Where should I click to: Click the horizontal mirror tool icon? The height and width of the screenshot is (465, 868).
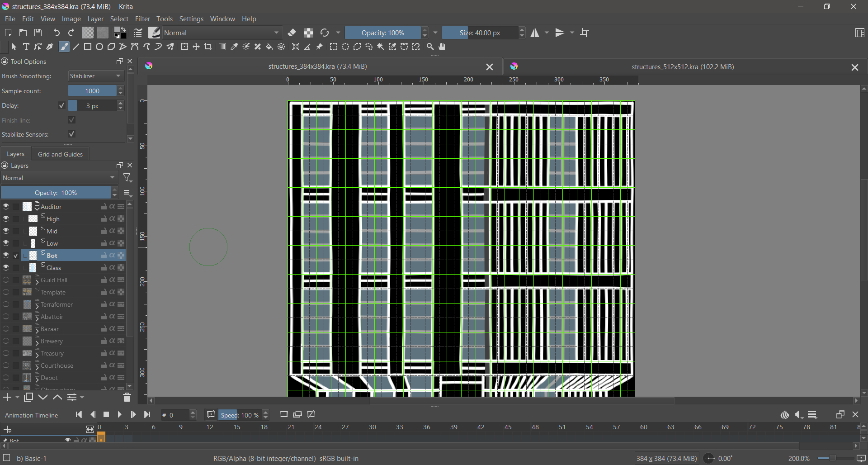coord(535,33)
